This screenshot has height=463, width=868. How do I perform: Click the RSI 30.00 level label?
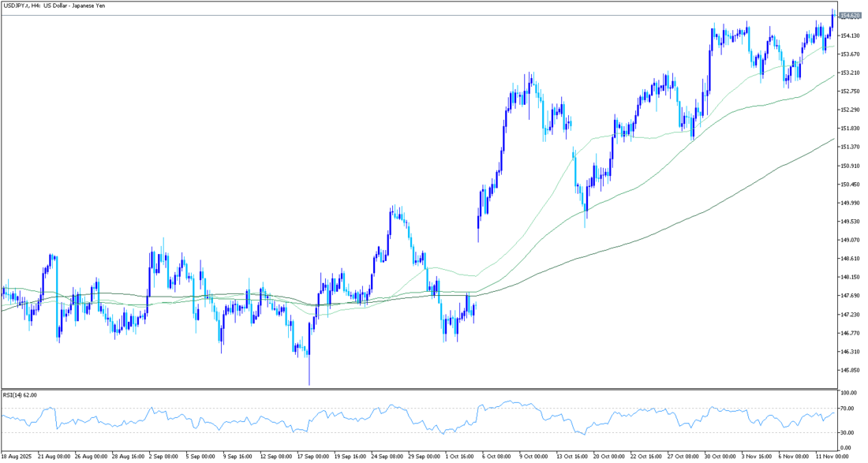pos(847,432)
